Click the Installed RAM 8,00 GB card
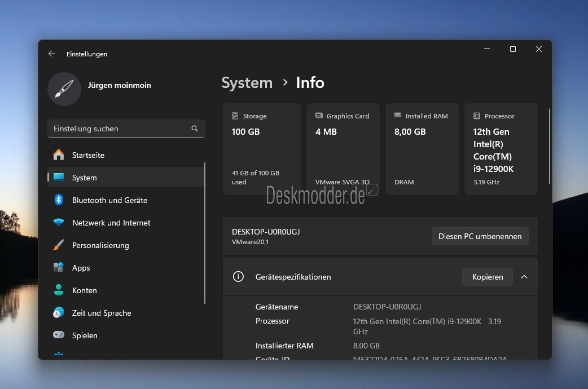The width and height of the screenshot is (588, 389). click(x=422, y=149)
